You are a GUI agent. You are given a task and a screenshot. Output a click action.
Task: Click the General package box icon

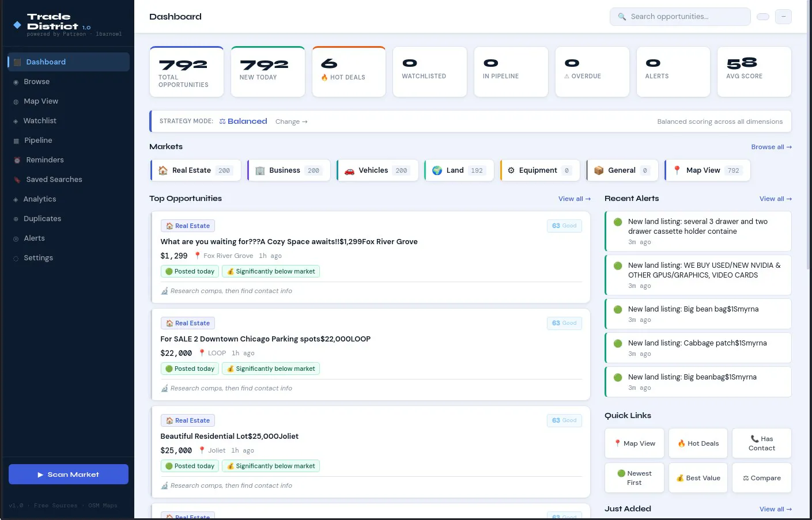[x=599, y=170]
